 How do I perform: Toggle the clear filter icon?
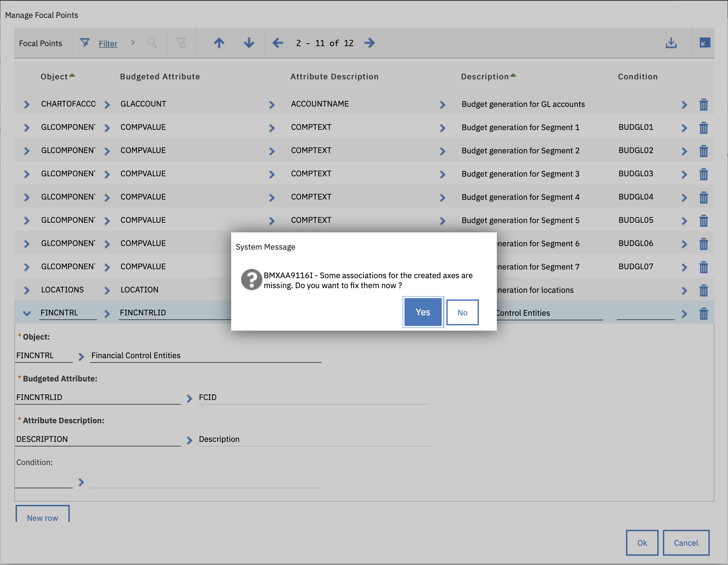pyautogui.click(x=182, y=43)
